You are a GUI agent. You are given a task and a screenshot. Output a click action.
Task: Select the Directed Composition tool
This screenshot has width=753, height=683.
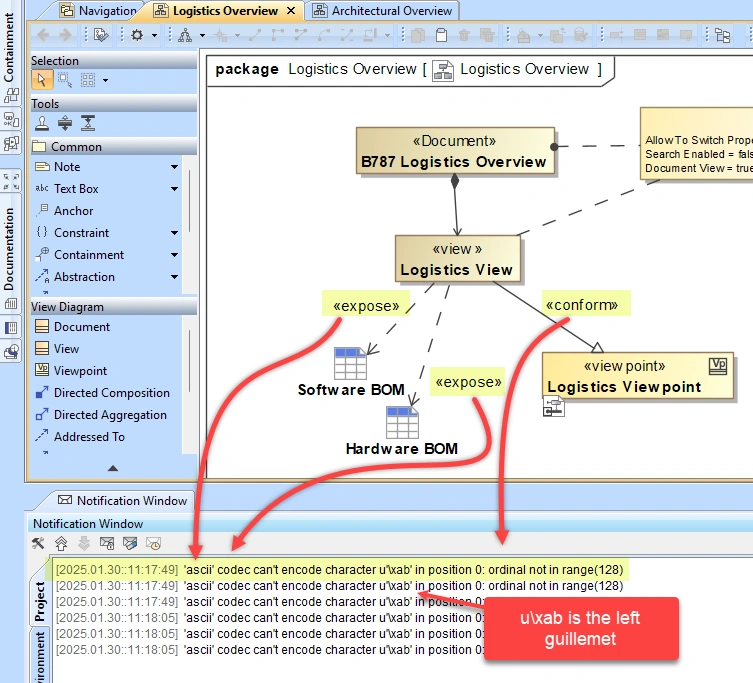(102, 392)
